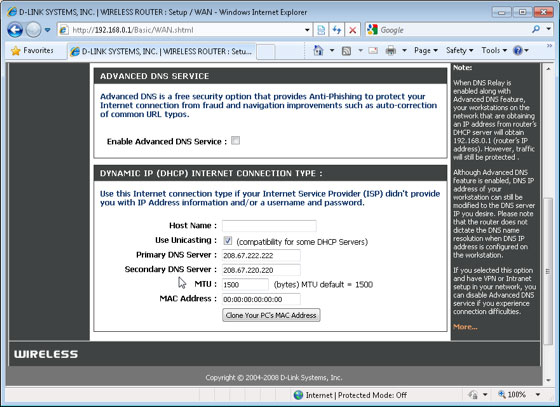Click the Secondary DNS Server field
The width and height of the screenshot is (560, 407).
click(x=261, y=270)
